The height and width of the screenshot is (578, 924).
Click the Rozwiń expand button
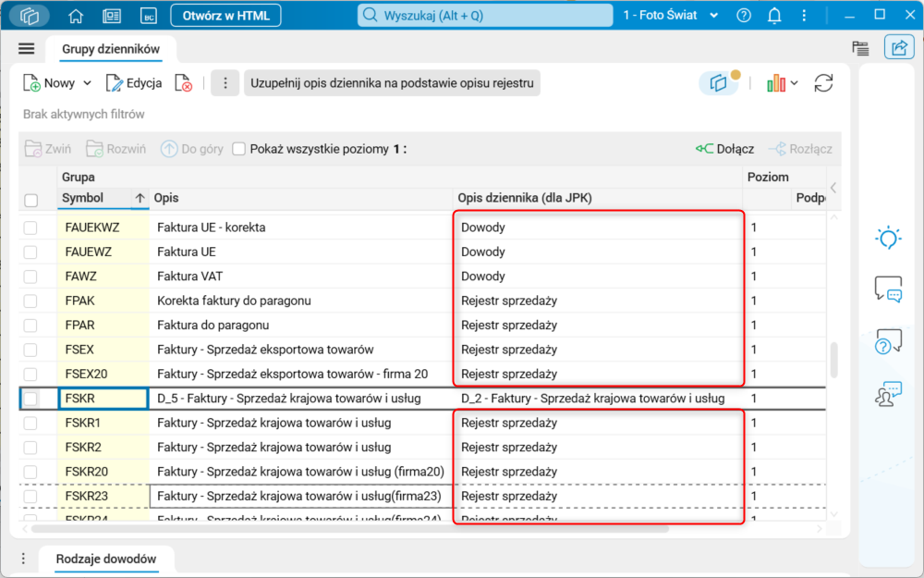pos(116,149)
